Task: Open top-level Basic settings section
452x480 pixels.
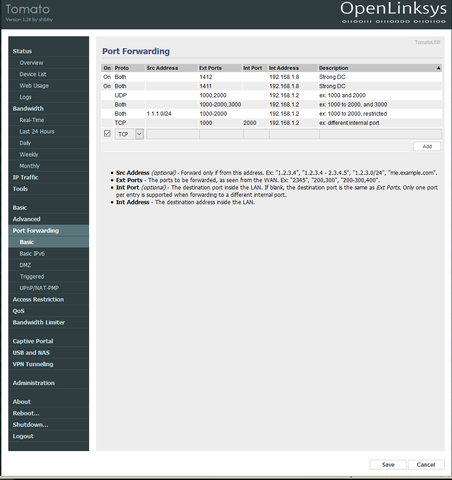Action: (19, 208)
